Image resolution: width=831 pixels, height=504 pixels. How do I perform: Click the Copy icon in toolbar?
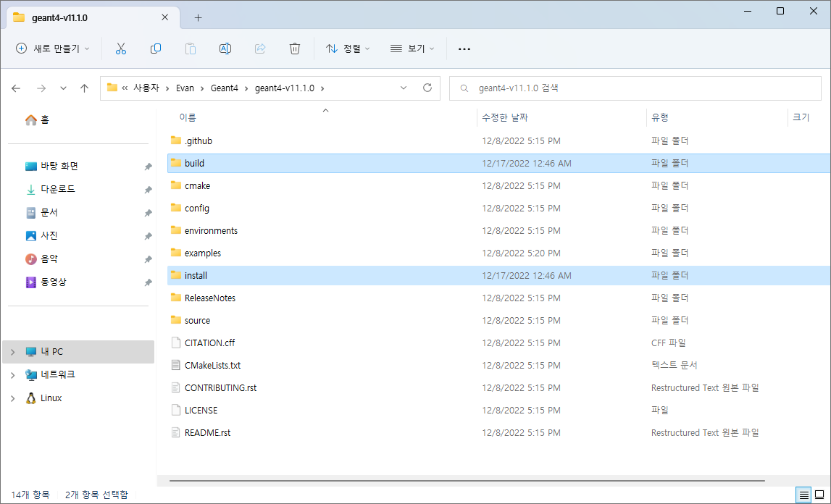[156, 49]
